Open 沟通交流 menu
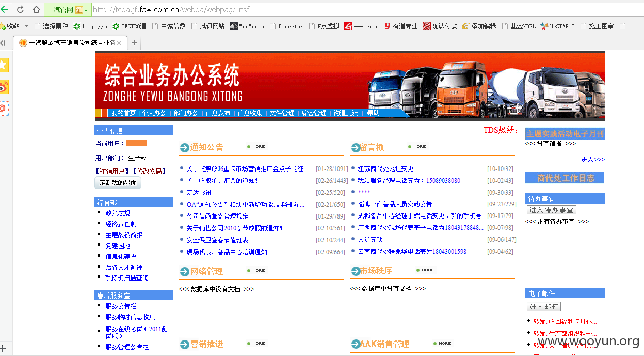Viewport: 644px width, 356px height. tap(346, 113)
